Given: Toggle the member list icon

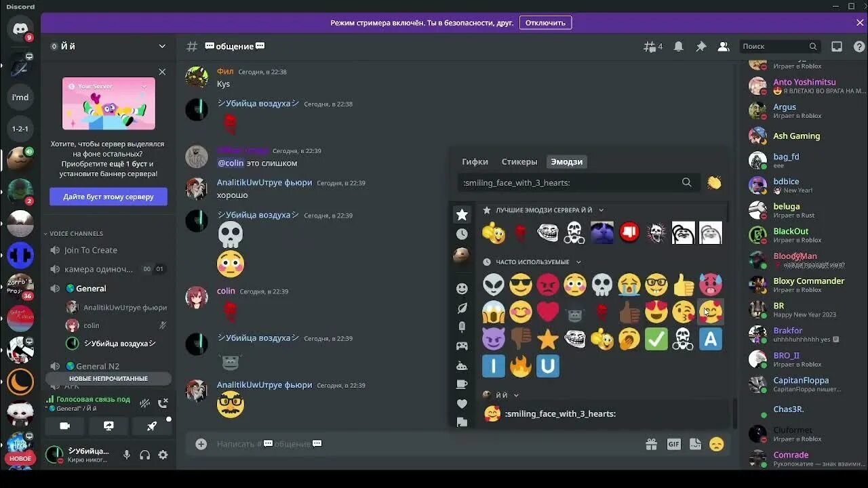Looking at the screenshot, I should coord(724,46).
